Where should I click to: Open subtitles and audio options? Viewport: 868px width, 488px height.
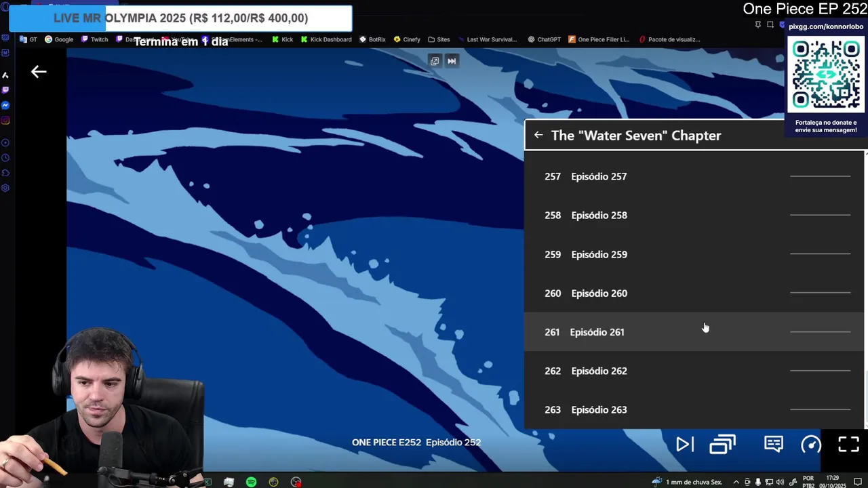point(774,444)
